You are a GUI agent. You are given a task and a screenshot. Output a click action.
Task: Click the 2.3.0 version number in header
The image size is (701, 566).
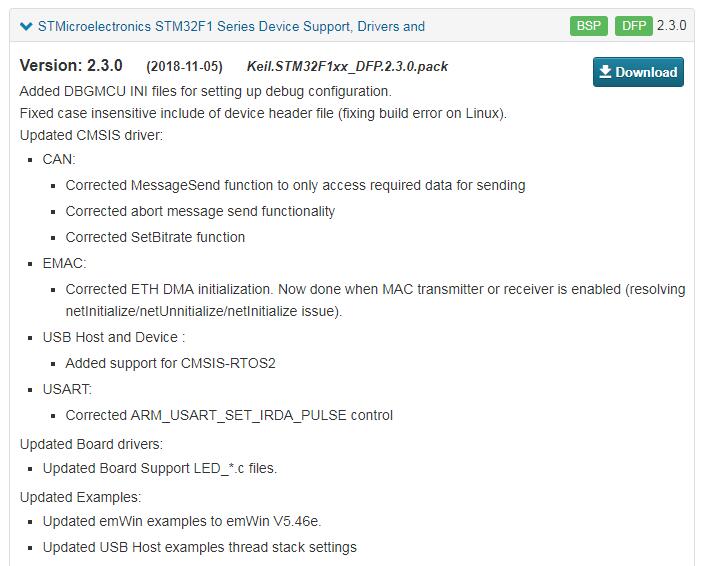pos(671,25)
